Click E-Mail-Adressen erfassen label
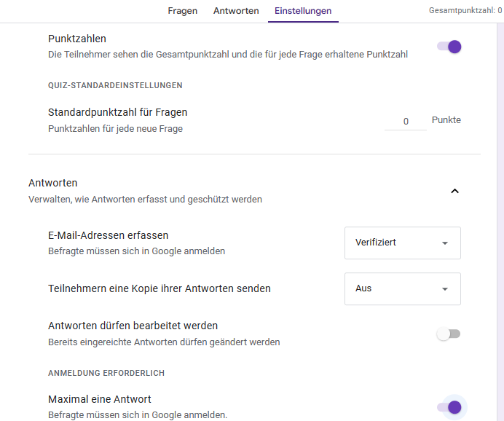 tap(109, 235)
